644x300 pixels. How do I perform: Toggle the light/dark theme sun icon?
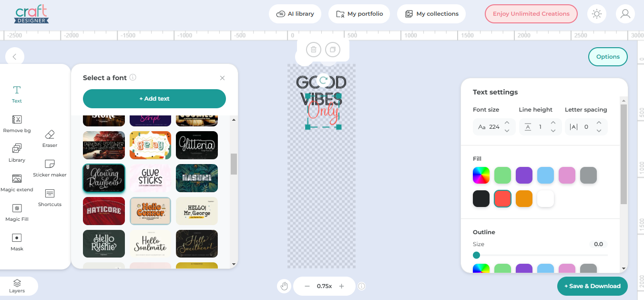tap(597, 14)
